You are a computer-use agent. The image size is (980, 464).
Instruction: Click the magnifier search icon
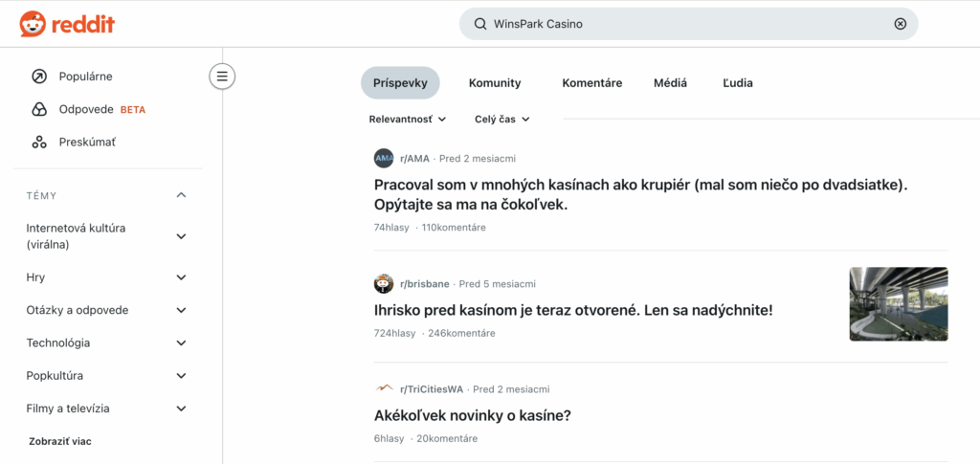479,24
